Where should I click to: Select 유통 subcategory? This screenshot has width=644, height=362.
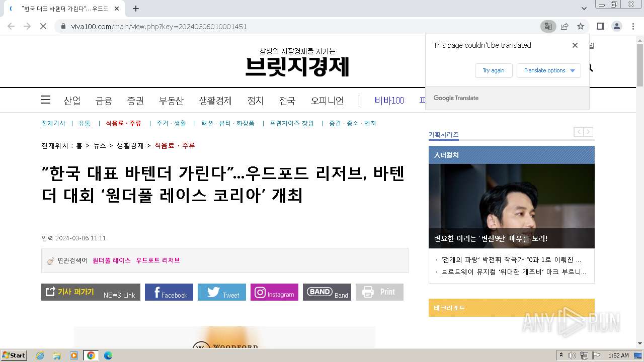[x=85, y=123]
